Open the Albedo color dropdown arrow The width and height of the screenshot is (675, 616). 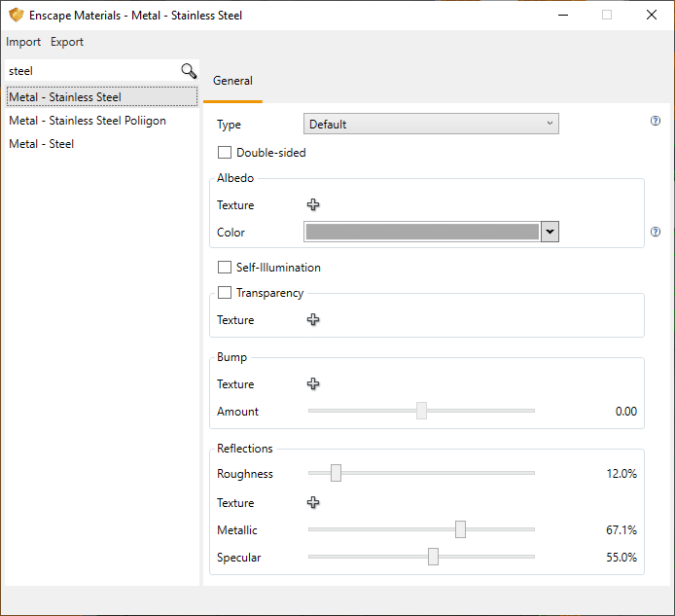550,232
